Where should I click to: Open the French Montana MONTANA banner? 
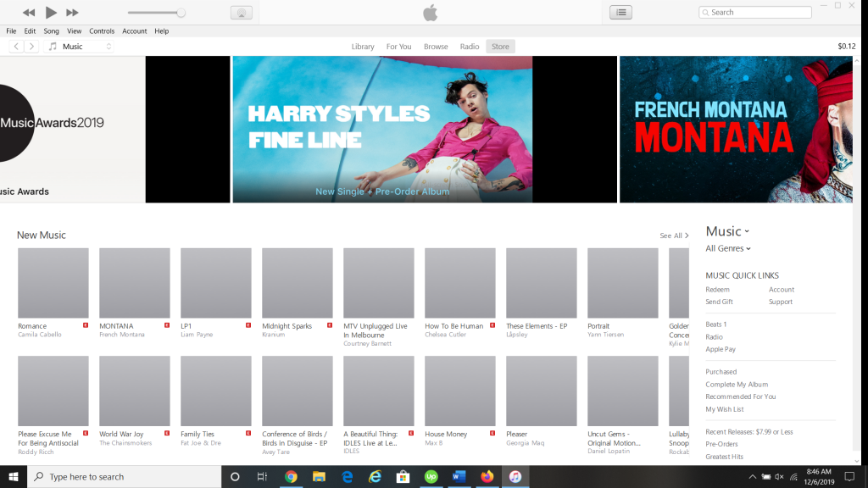tap(736, 130)
